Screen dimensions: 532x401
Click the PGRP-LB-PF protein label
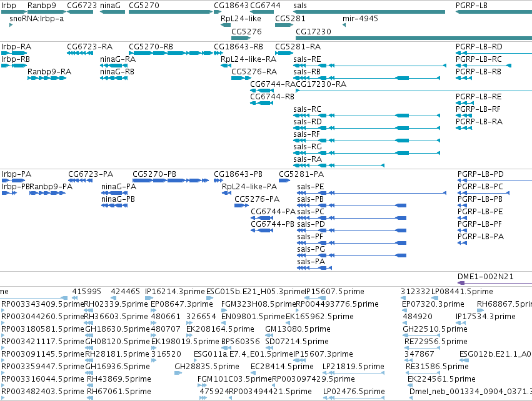(479, 224)
